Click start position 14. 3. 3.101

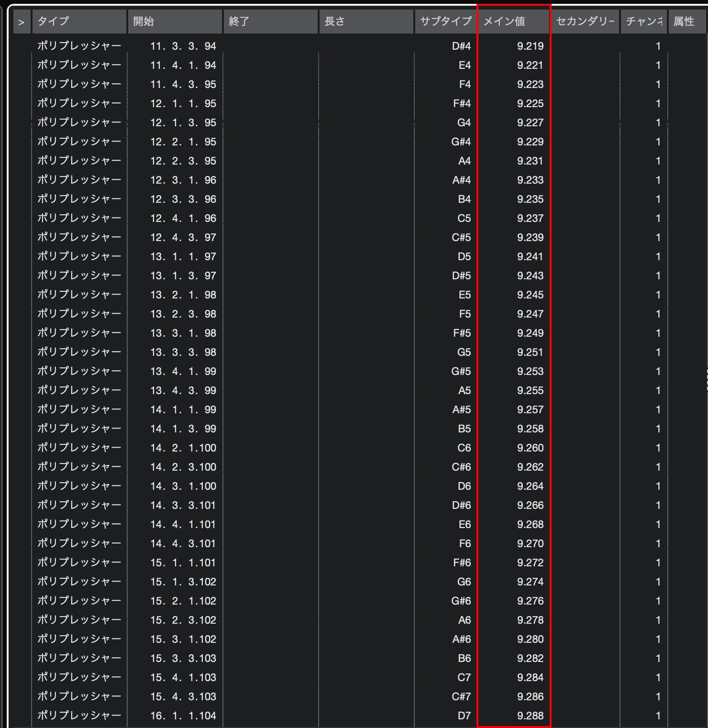click(183, 505)
